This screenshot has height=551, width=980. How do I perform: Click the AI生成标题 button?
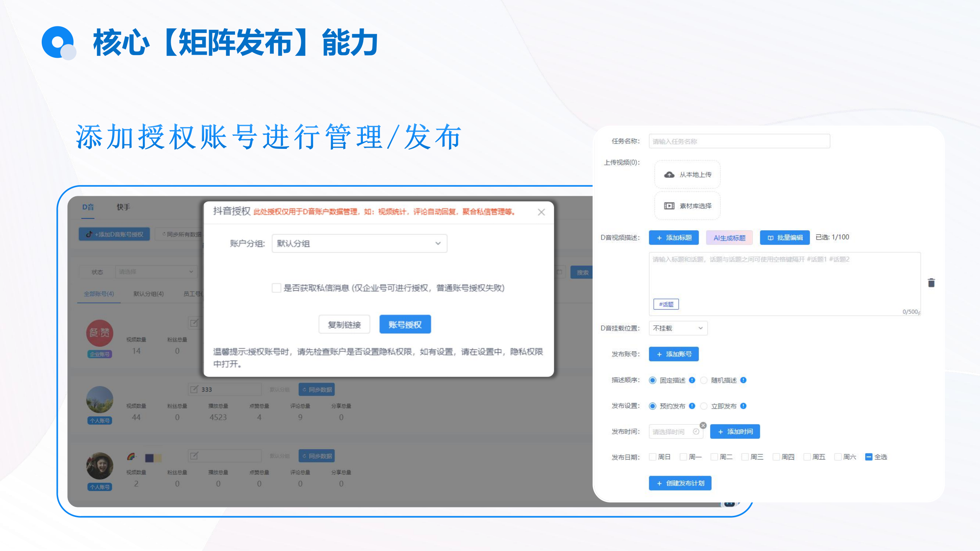coord(729,238)
